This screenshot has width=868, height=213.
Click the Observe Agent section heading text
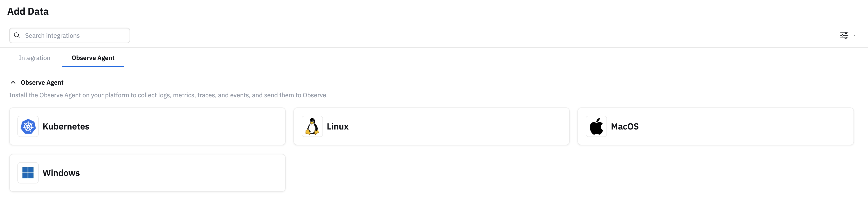[42, 83]
